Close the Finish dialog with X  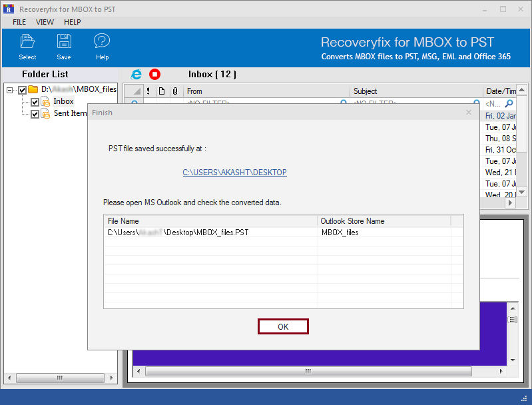(469, 113)
